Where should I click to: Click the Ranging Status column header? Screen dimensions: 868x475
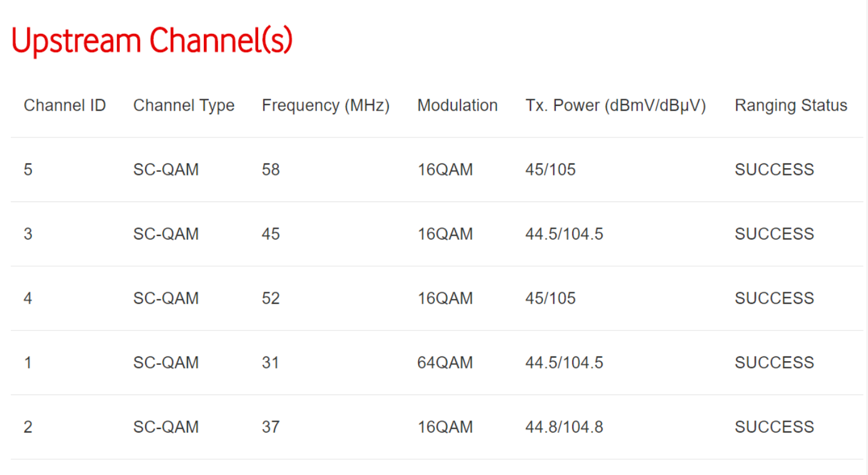(x=791, y=105)
